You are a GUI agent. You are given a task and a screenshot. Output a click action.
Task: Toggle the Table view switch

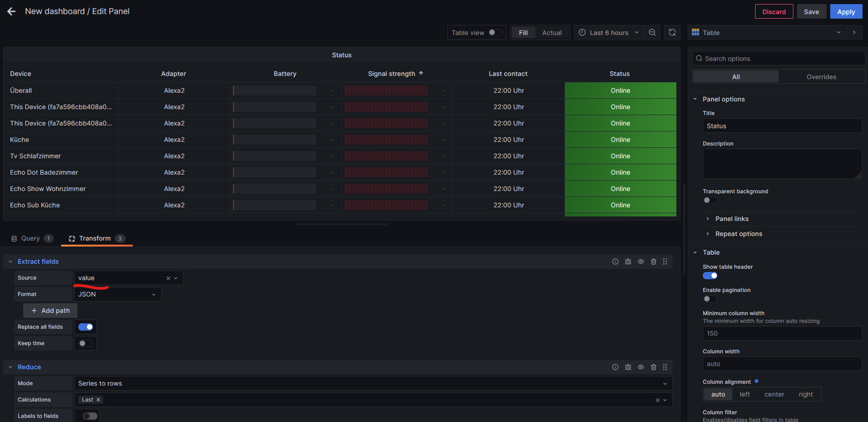click(495, 32)
